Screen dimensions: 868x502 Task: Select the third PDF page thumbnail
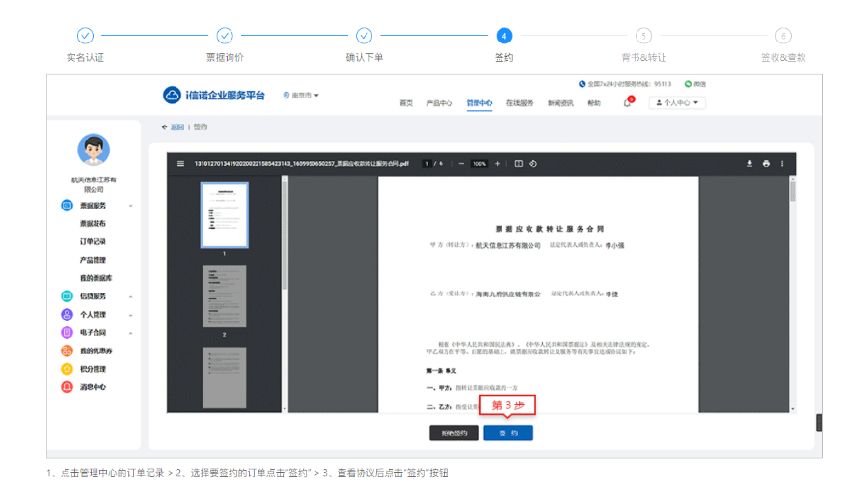click(224, 377)
